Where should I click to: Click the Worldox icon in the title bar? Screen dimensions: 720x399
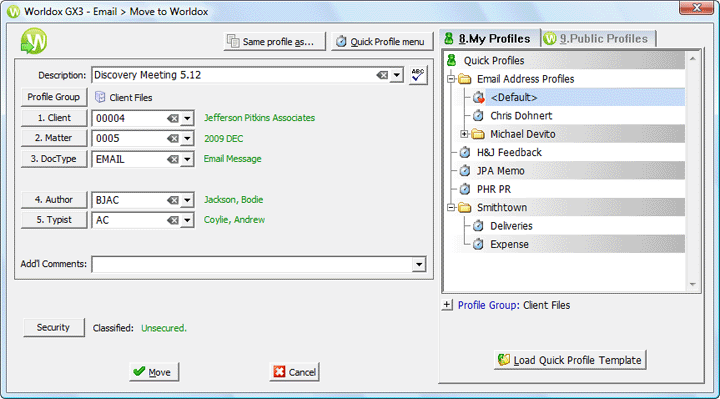pyautogui.click(x=13, y=11)
